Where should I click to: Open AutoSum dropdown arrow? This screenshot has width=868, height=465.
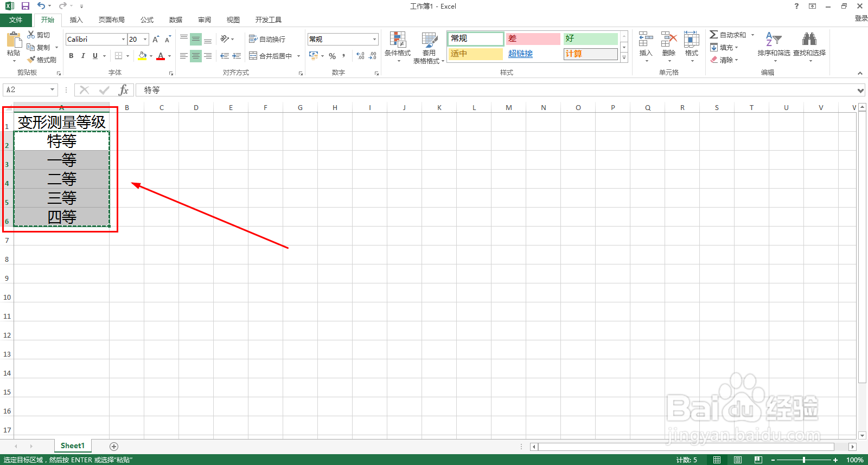click(752, 35)
